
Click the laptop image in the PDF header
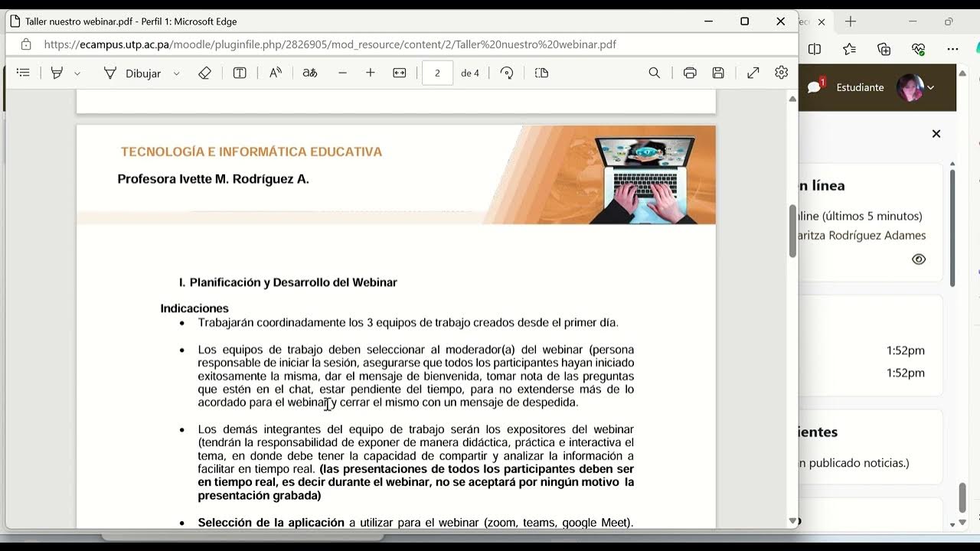coord(646,179)
